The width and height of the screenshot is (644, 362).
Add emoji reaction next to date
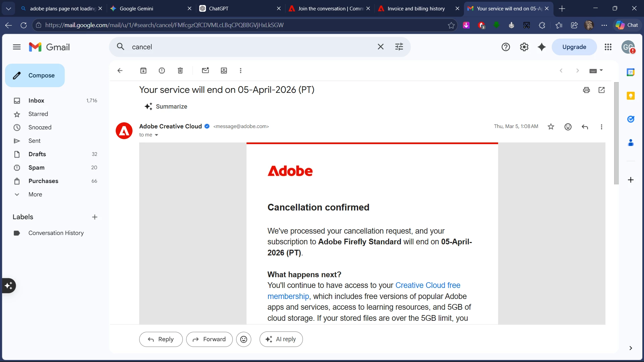568,127
